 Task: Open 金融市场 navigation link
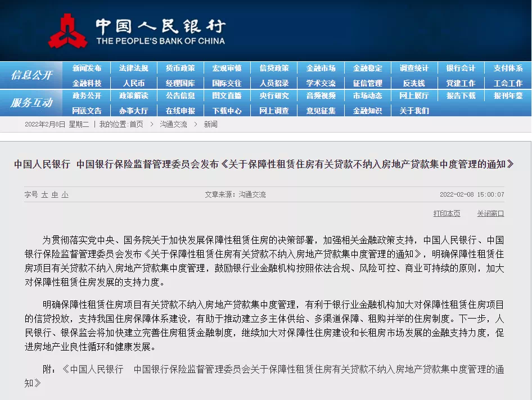[321, 68]
